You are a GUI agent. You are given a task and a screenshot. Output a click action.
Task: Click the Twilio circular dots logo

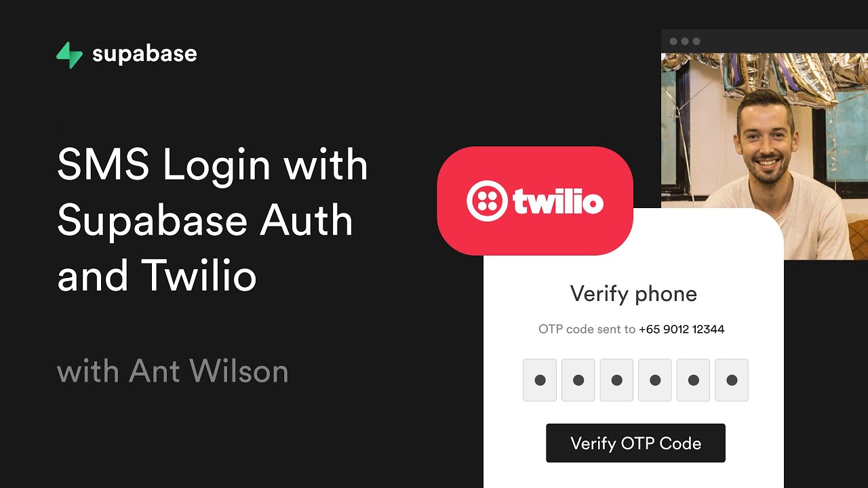(x=484, y=201)
